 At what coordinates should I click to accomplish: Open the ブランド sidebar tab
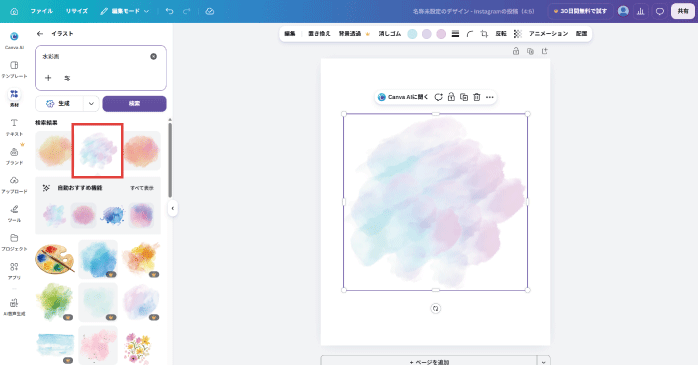pos(14,156)
